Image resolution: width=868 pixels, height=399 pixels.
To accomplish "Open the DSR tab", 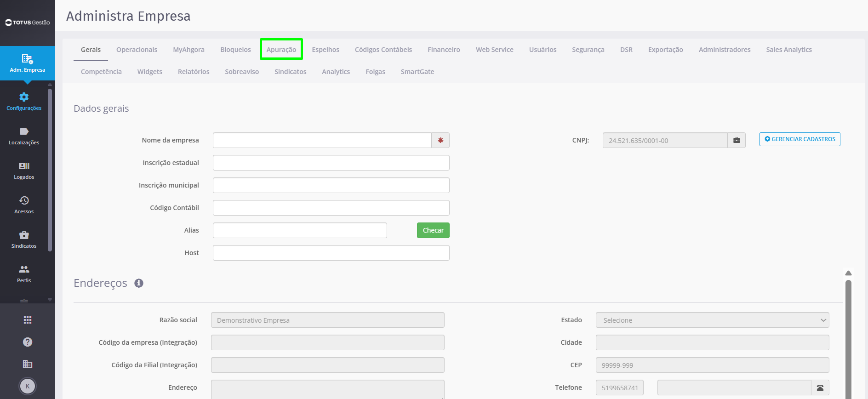I will pyautogui.click(x=626, y=50).
